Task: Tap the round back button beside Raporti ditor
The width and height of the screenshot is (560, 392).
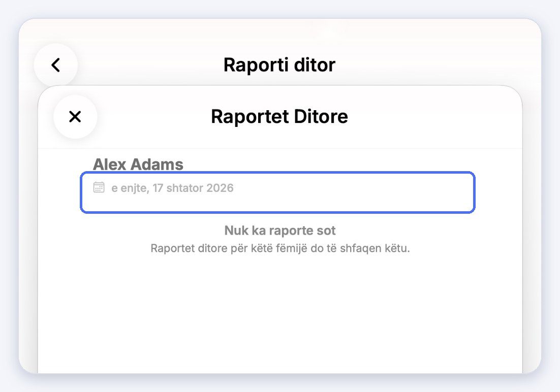Action: [x=56, y=65]
